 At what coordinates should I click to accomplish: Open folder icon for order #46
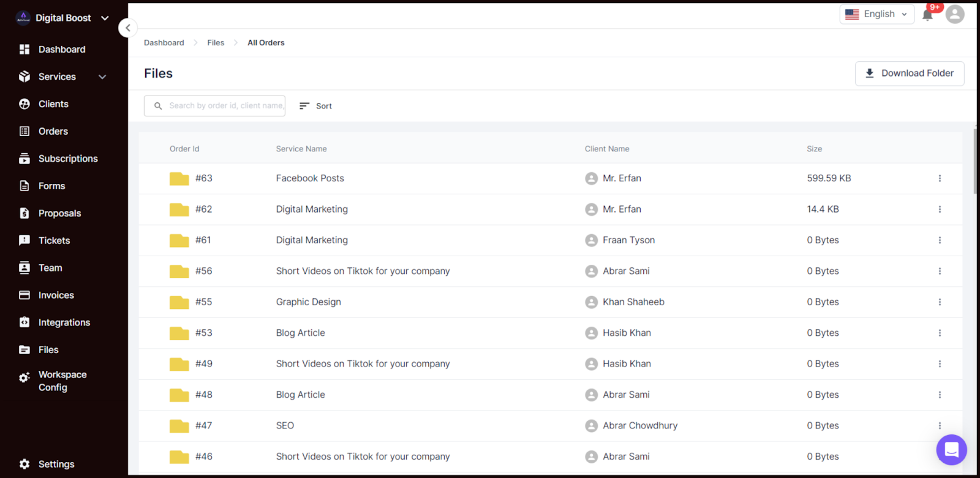pos(179,457)
